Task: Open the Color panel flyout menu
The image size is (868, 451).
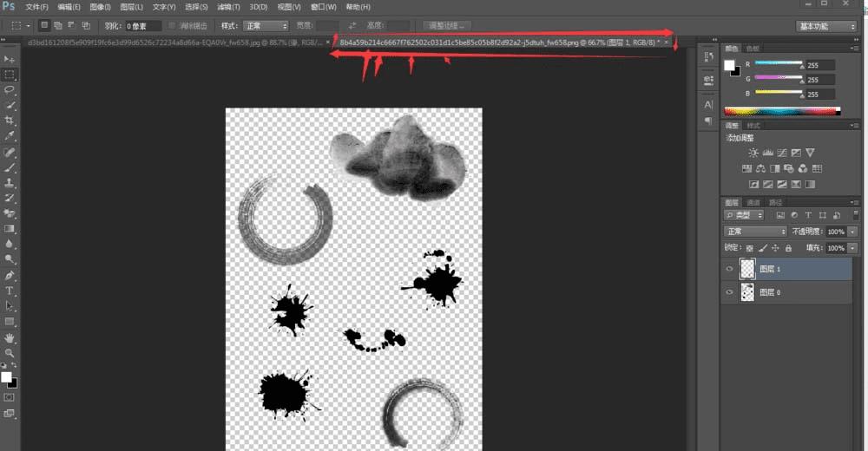Action: coord(855,49)
